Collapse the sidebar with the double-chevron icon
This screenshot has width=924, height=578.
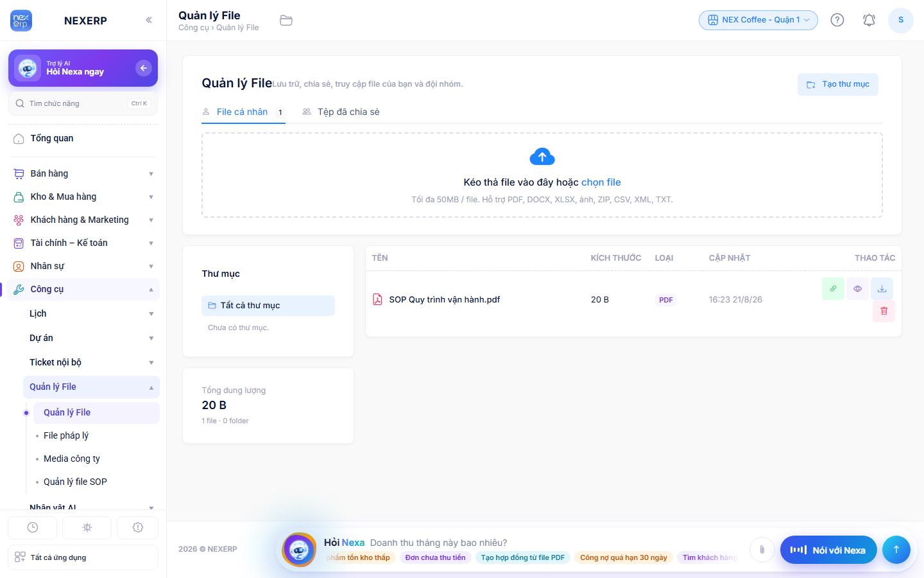click(149, 20)
